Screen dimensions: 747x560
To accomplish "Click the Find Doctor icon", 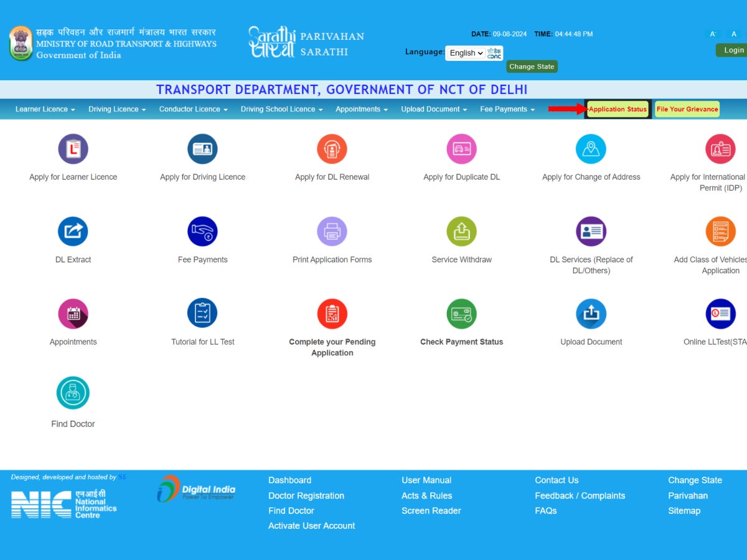I will [73, 392].
